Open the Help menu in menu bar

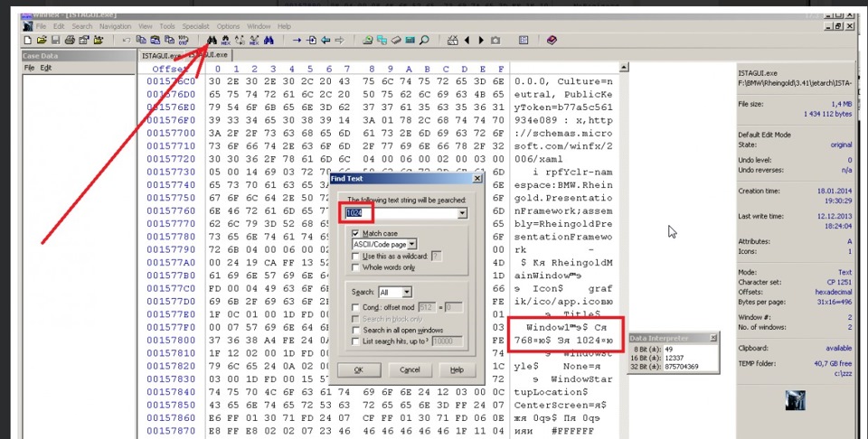284,26
